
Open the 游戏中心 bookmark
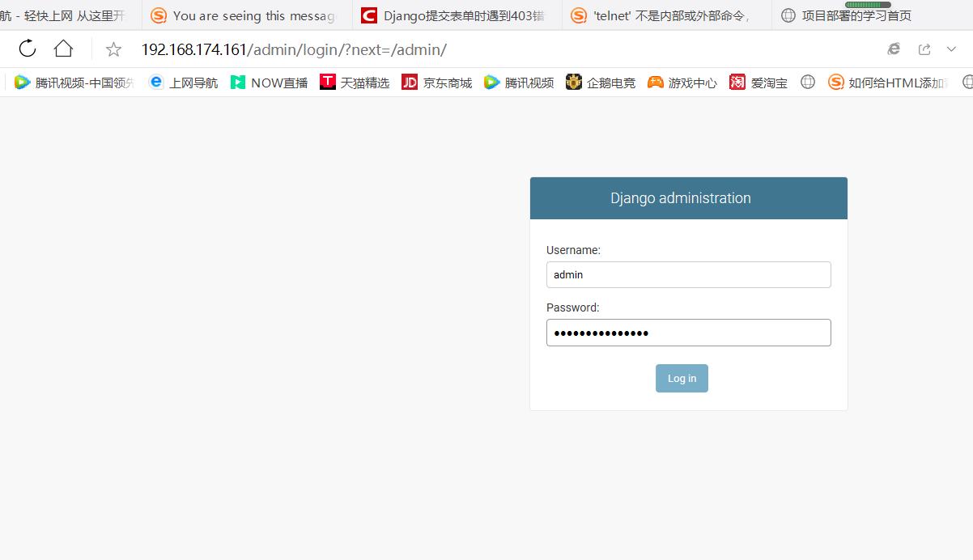coord(683,82)
